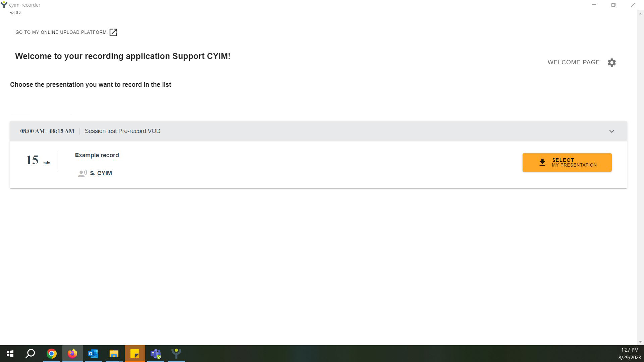Close the cyim-recorder window
The image size is (644, 362).
coord(633,5)
